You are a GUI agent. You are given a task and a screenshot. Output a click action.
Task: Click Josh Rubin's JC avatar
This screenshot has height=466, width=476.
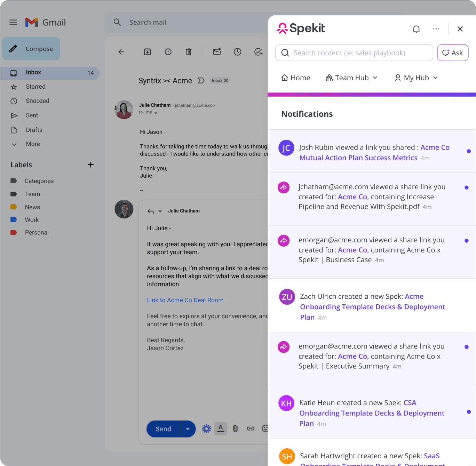pos(286,148)
